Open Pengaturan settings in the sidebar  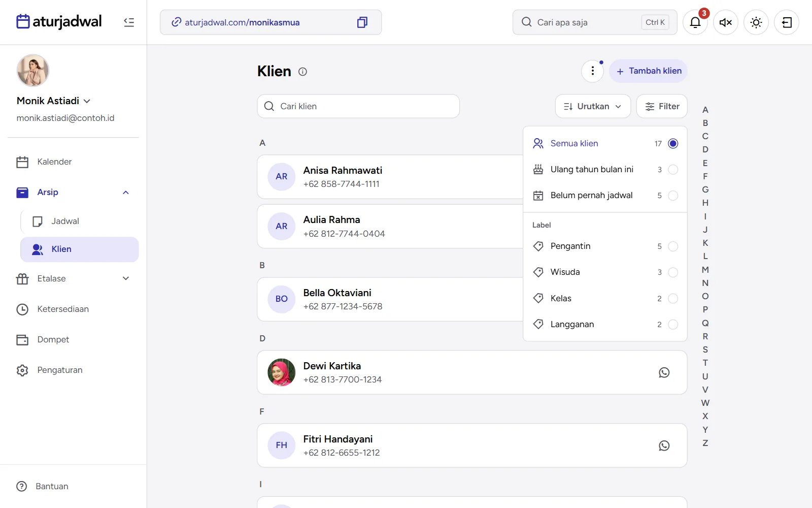pyautogui.click(x=73, y=370)
